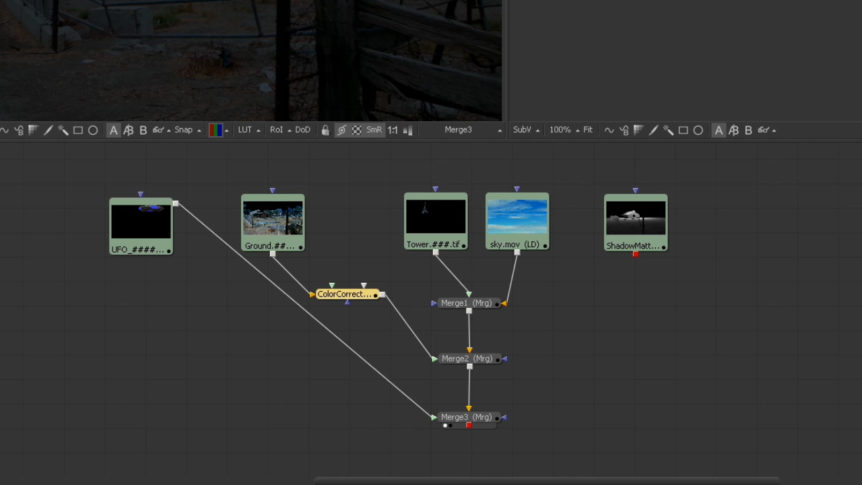The image size is (862, 485).
Task: Select the Merge1 (Mrg) node
Action: 469,303
